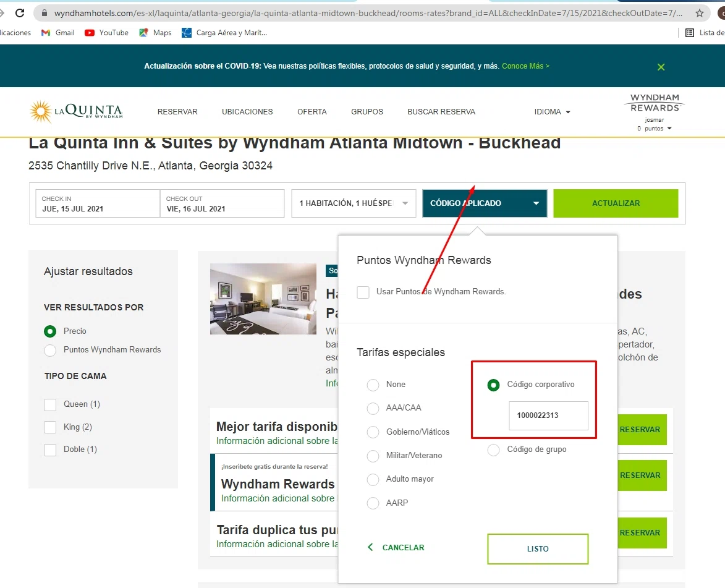Dismiss the COVID-19 banner with X
This screenshot has height=588, width=725.
click(x=661, y=67)
